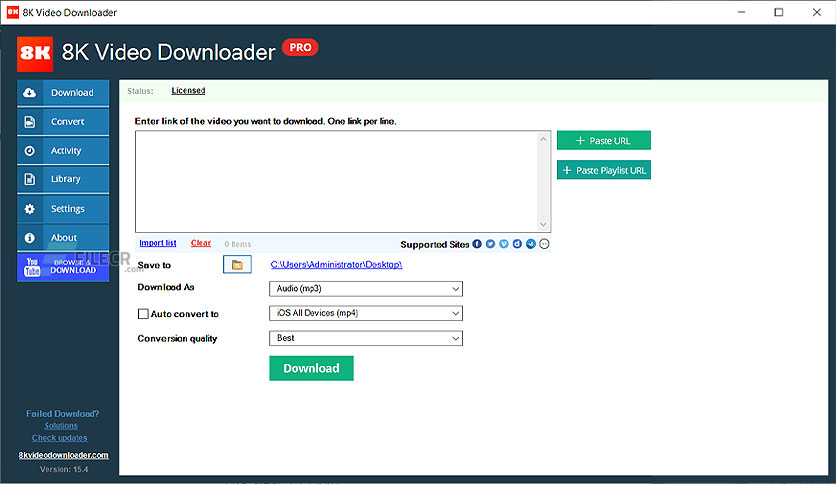Switch to the Activity section
836x484 pixels.
[63, 151]
